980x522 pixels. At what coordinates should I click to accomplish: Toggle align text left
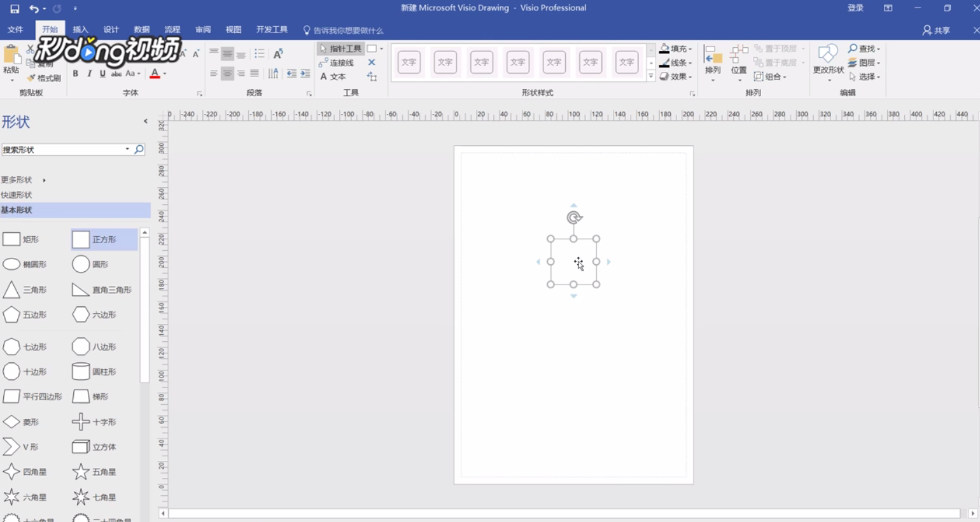point(214,73)
